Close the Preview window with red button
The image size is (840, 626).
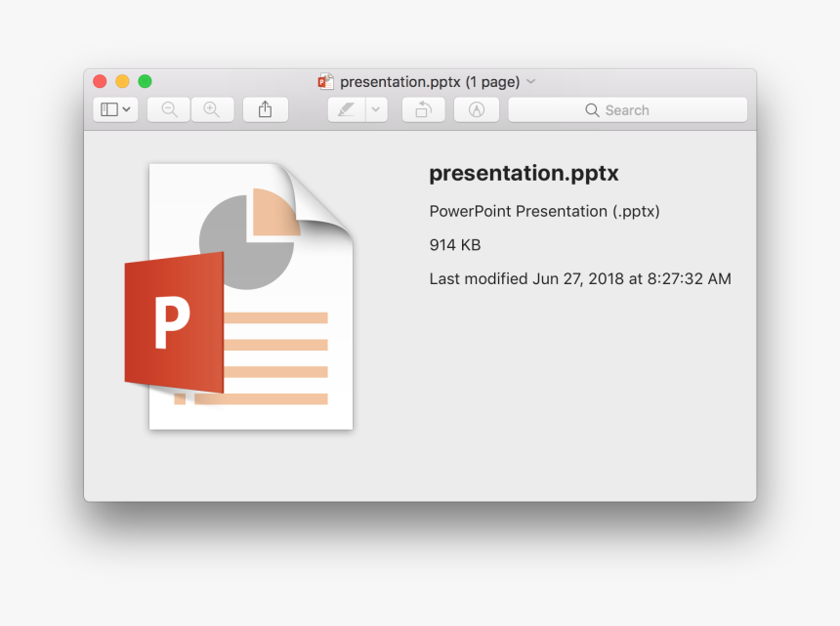pyautogui.click(x=100, y=81)
